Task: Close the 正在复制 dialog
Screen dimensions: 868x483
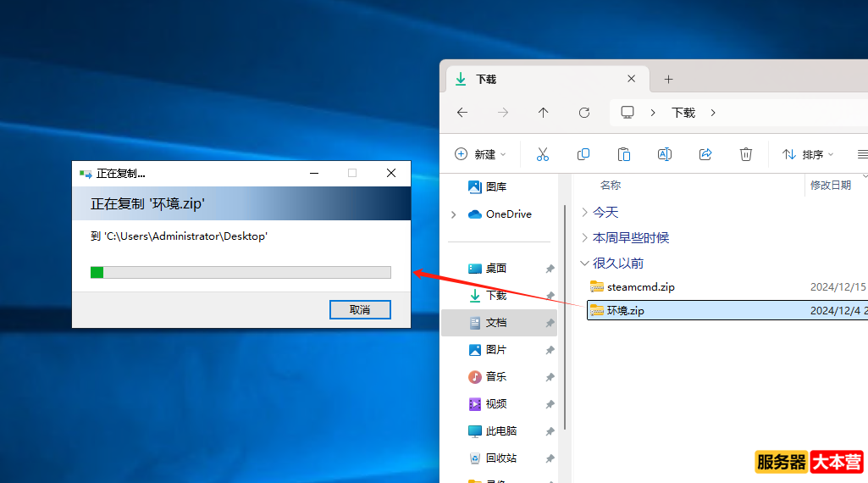Action: point(391,174)
